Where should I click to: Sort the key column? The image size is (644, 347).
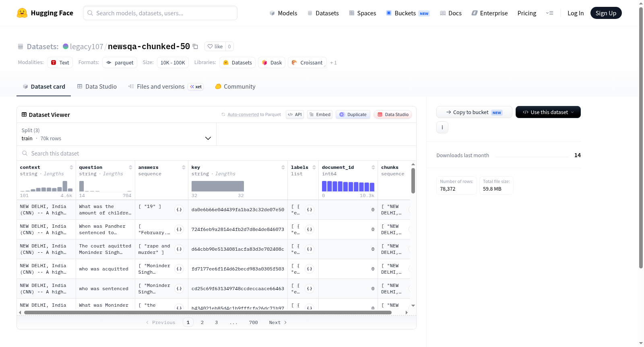283,167
